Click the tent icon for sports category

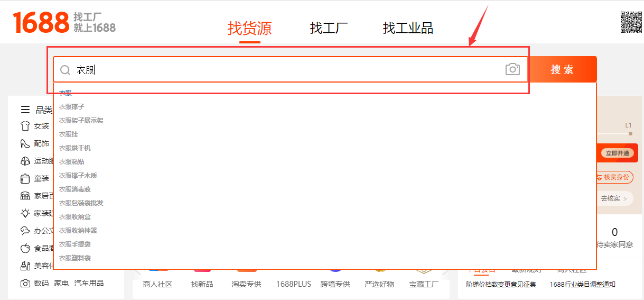point(25,161)
